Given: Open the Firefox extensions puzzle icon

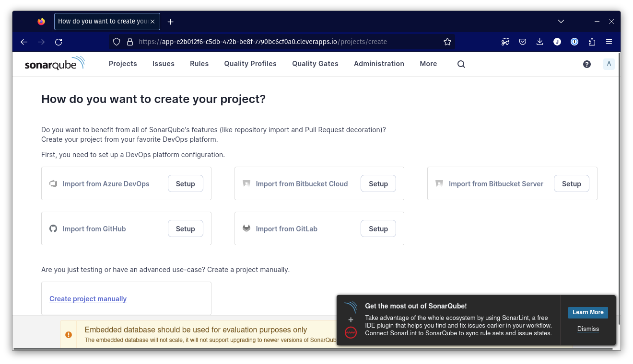Looking at the screenshot, I should (x=591, y=42).
